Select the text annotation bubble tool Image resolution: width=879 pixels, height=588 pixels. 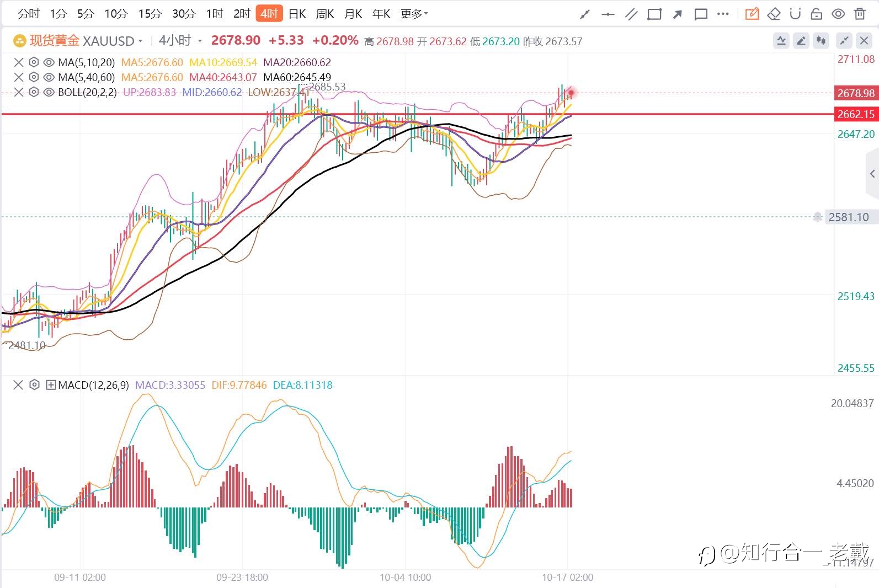[701, 14]
